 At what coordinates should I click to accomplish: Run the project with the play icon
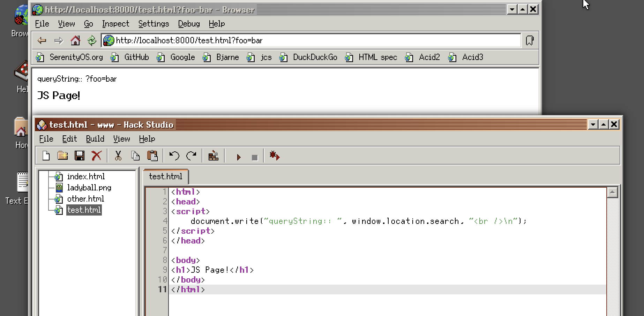point(239,157)
